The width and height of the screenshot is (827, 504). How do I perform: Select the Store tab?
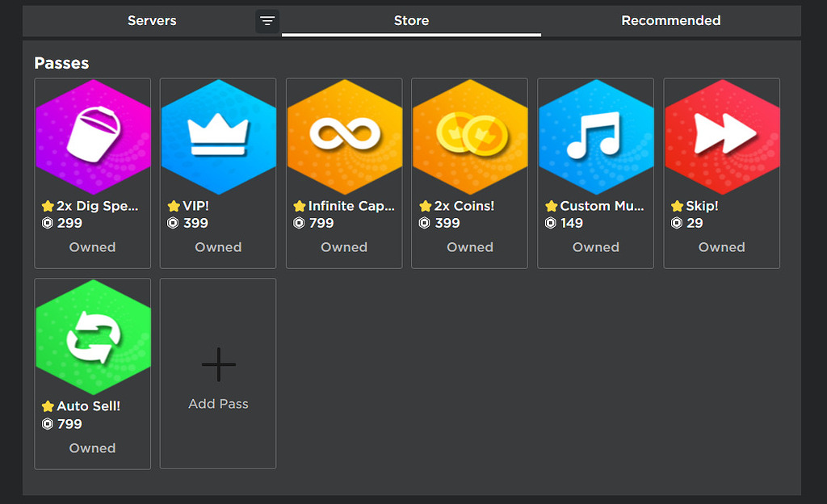coord(412,20)
